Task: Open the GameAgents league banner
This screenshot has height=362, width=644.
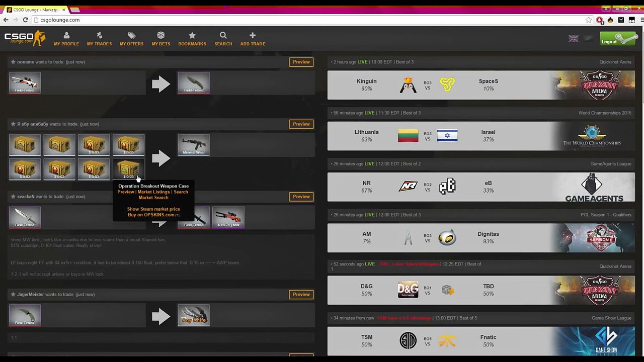Action: [593, 187]
